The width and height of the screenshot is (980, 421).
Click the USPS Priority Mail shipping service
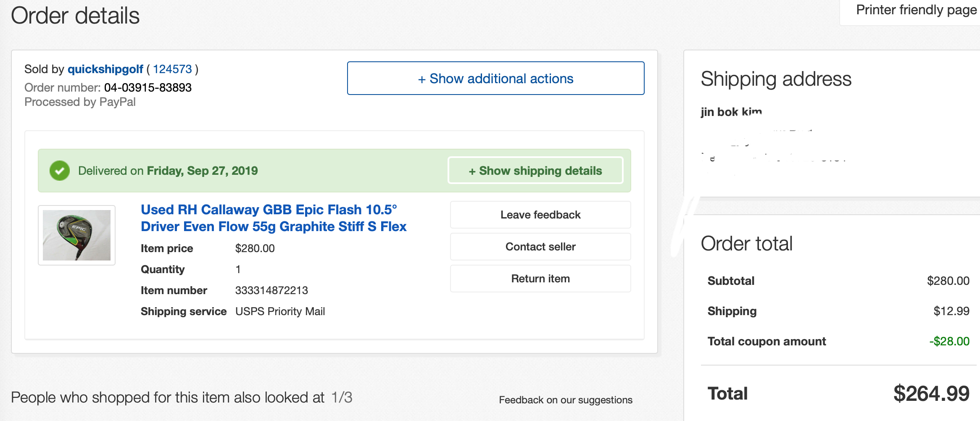(x=280, y=311)
